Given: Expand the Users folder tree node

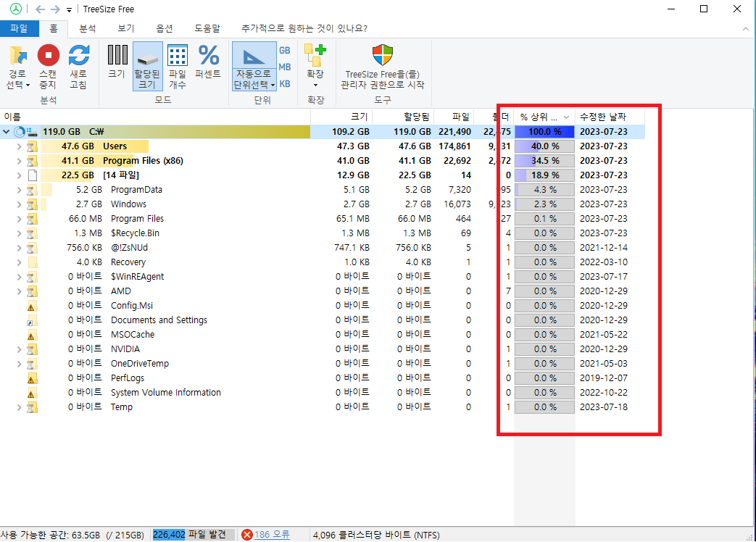Looking at the screenshot, I should (x=20, y=146).
